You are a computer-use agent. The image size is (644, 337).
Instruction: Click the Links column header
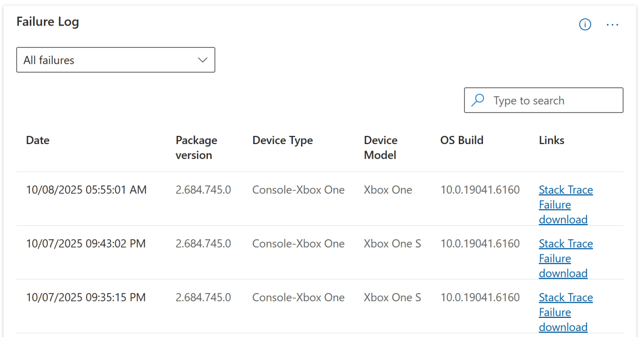tap(551, 140)
